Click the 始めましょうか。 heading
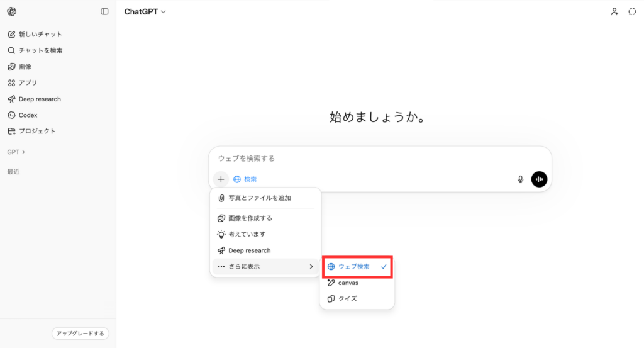644x348 pixels. tap(377, 118)
